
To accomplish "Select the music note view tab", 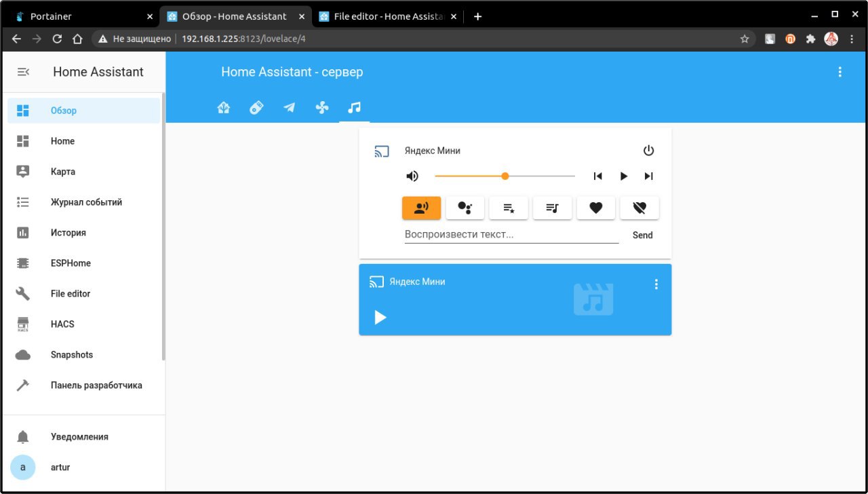I will (355, 107).
